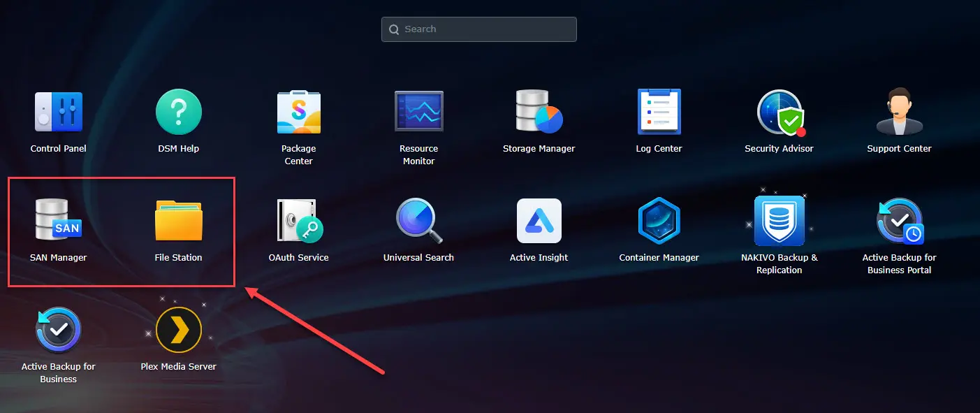Open the Resource Monitor icon
The width and height of the screenshot is (980, 413).
(419, 112)
